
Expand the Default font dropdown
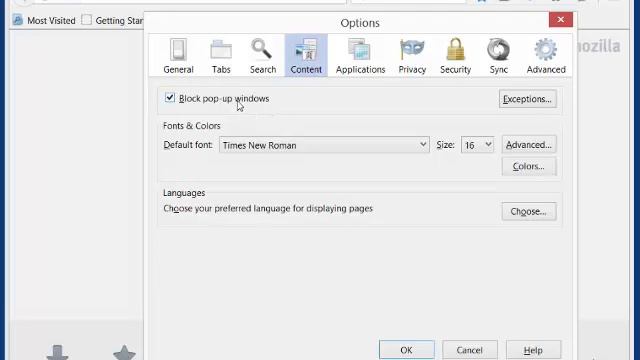pos(324,145)
